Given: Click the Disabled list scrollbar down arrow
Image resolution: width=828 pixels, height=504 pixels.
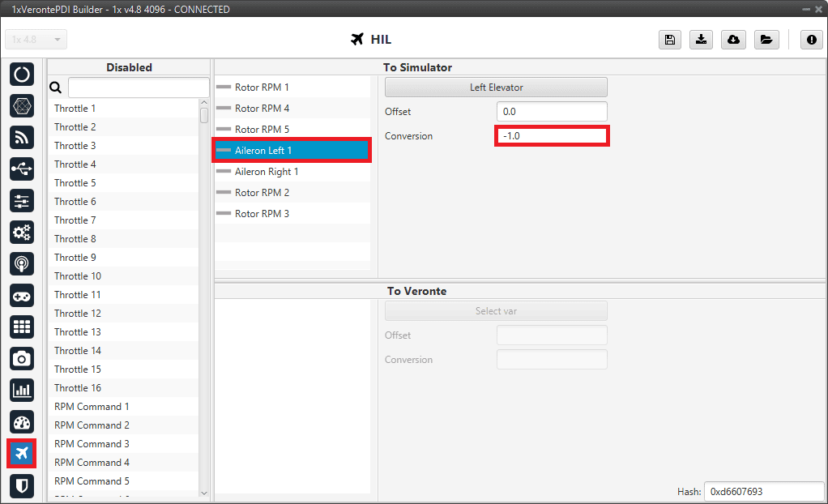Looking at the screenshot, I should [204, 492].
